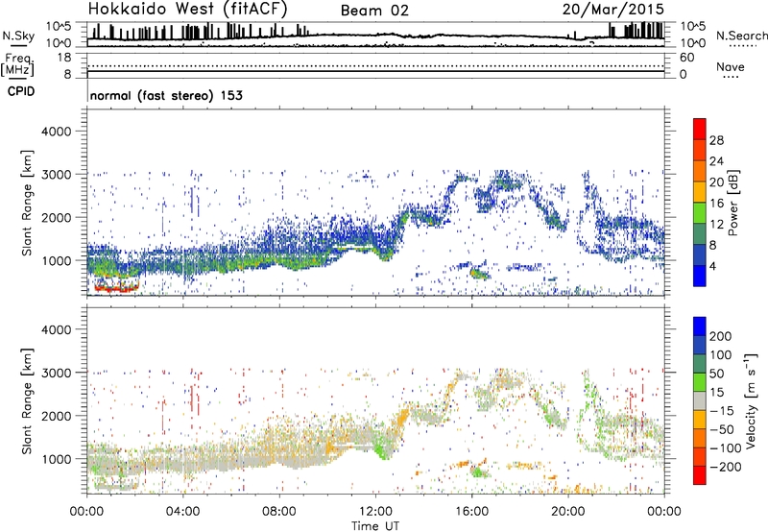Click the 'Hokkaido West (fitACF)' title
The width and height of the screenshot is (768, 532).
[x=187, y=9]
